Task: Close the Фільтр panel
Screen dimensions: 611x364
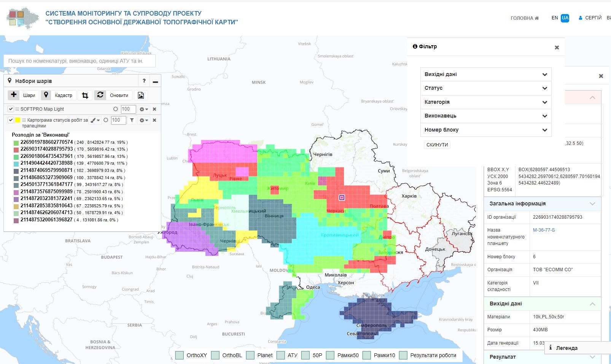Action: (557, 48)
